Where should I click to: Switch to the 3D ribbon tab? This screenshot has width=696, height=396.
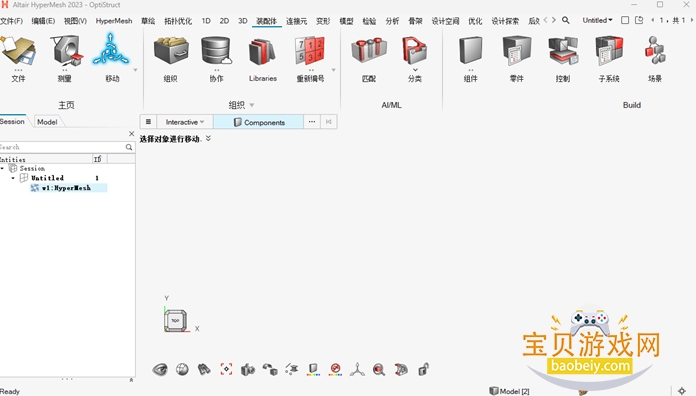242,21
